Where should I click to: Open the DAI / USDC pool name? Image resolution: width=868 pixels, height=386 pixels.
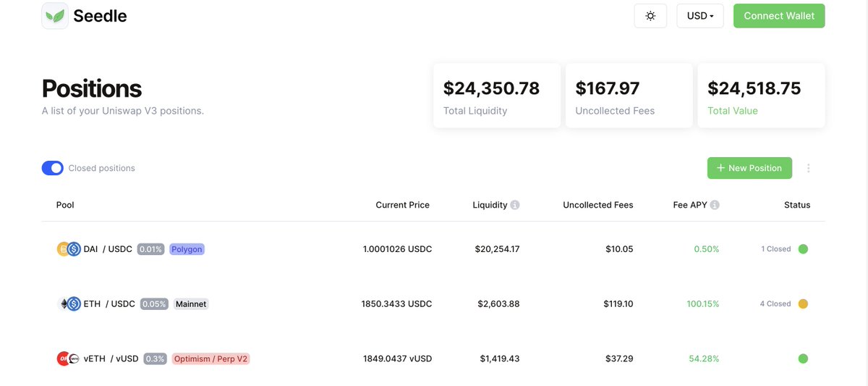tap(108, 249)
